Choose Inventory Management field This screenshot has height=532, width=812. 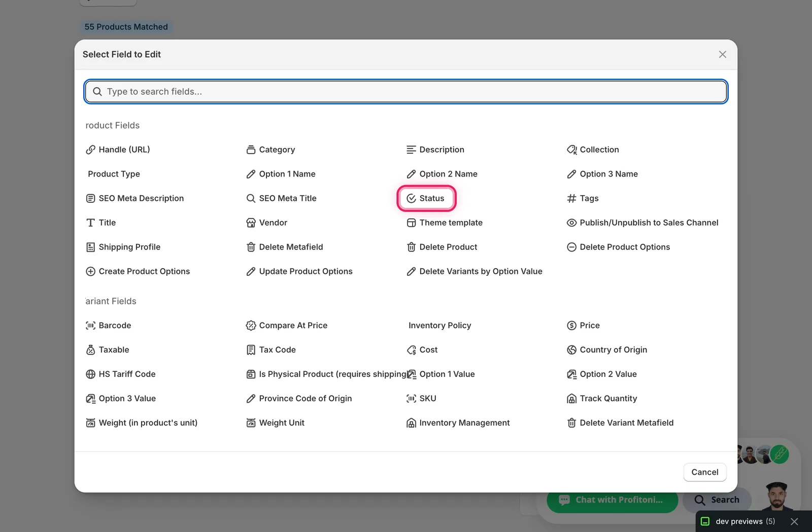458,423
